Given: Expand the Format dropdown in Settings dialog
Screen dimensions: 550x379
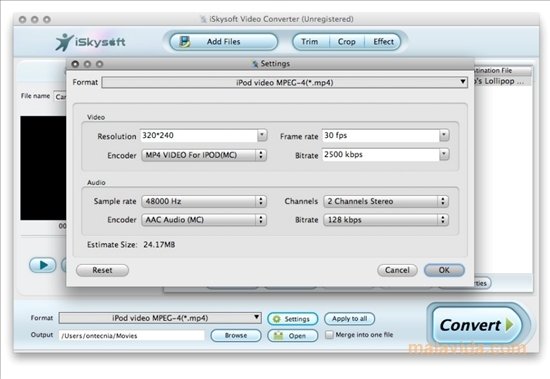Looking at the screenshot, I should pos(284,82).
